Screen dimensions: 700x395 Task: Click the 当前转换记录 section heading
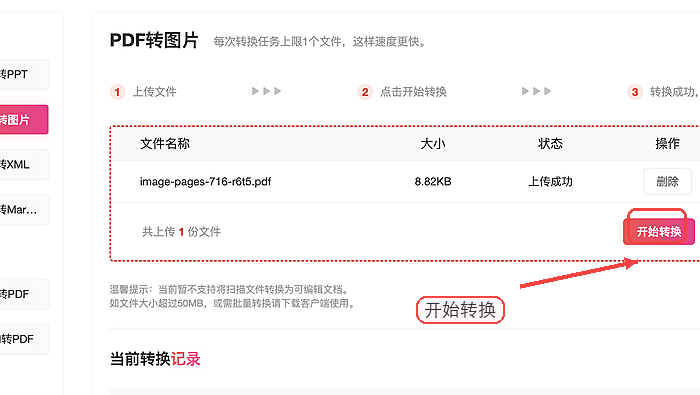tap(155, 359)
